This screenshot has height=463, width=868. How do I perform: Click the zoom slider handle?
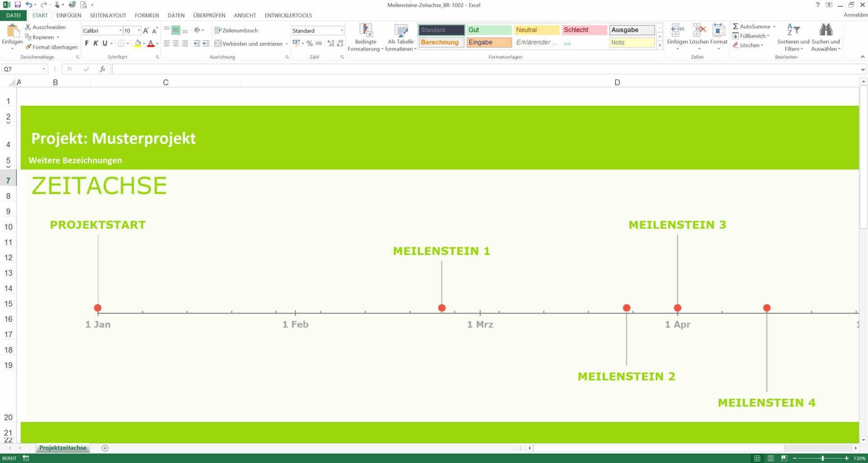click(822, 458)
